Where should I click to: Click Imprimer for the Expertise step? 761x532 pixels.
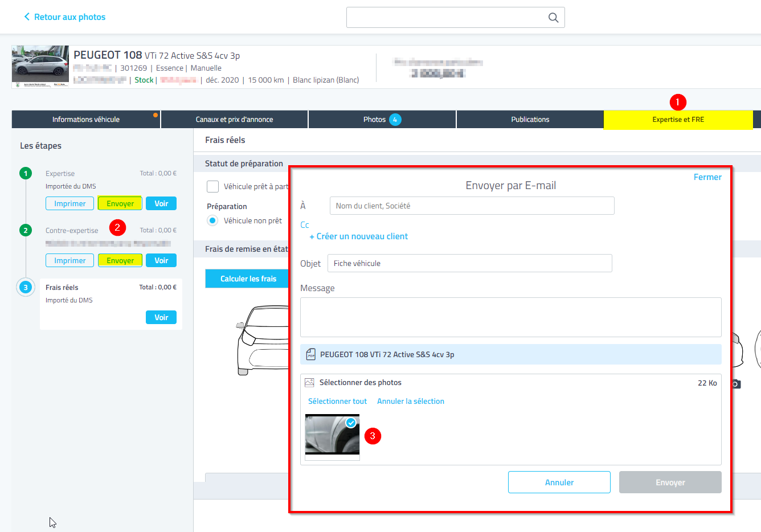coord(70,203)
